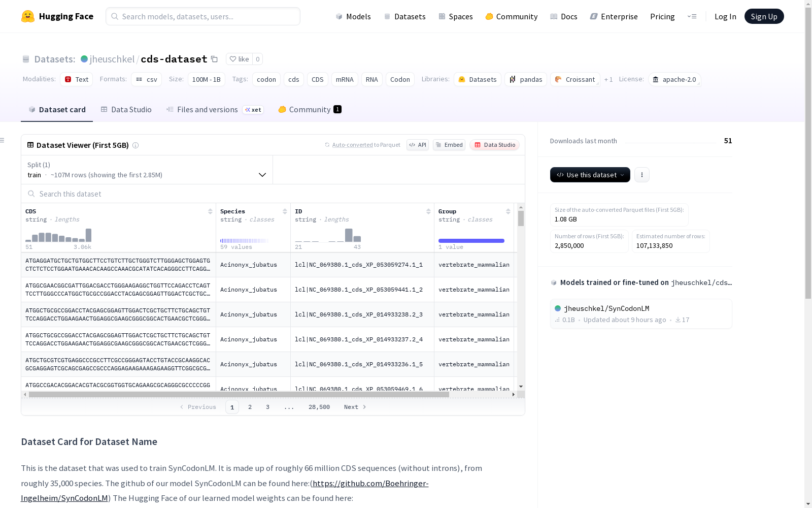Viewport: 812px width, 508px height.
Task: Click the ID lengths histogram
Action: [x=328, y=235]
